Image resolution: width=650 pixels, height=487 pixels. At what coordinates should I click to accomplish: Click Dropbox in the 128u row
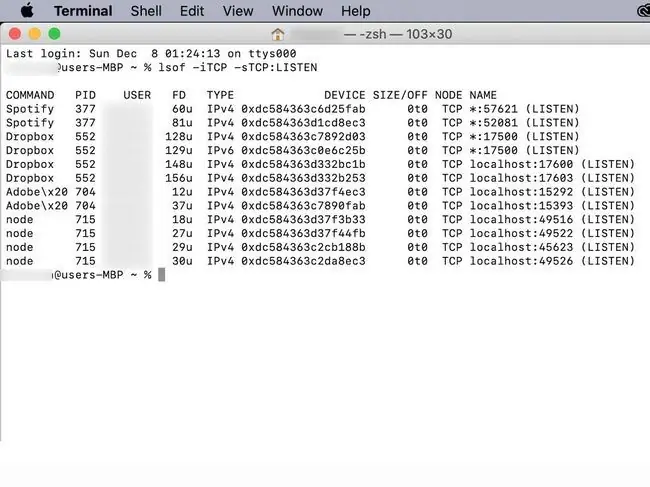tap(30, 136)
